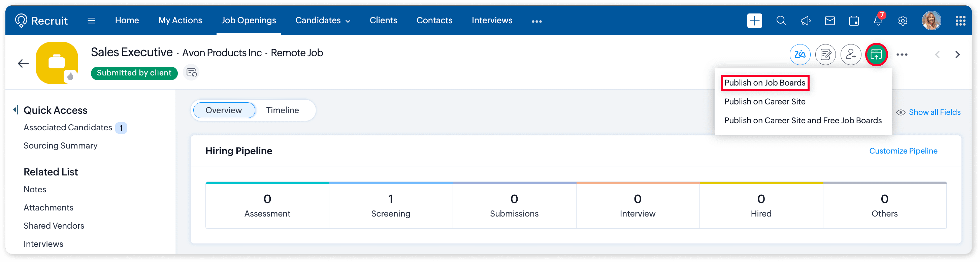Click the Customize Pipeline link

(x=903, y=151)
